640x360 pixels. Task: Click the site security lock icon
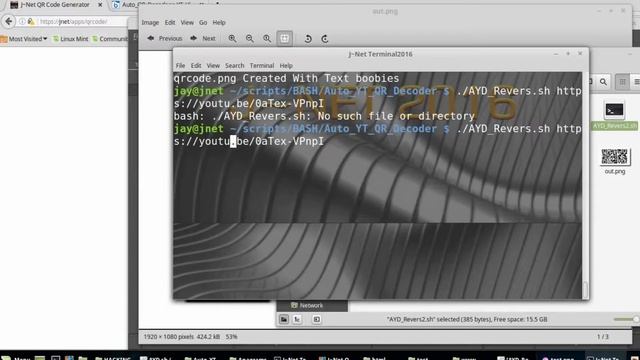[31, 22]
